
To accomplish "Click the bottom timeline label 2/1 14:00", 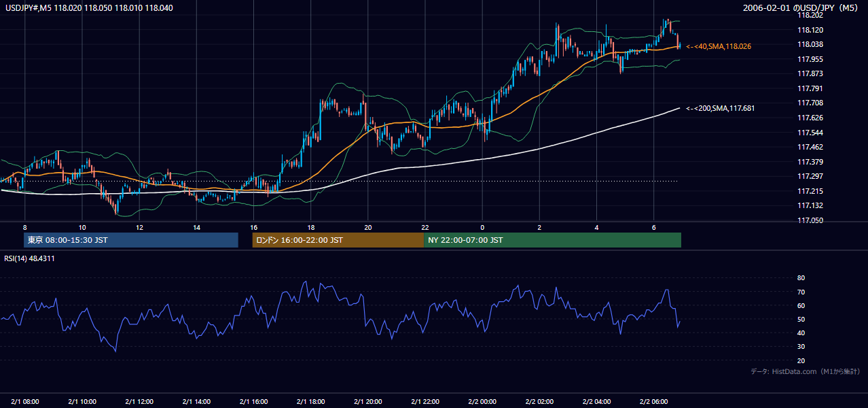I will click(196, 401).
